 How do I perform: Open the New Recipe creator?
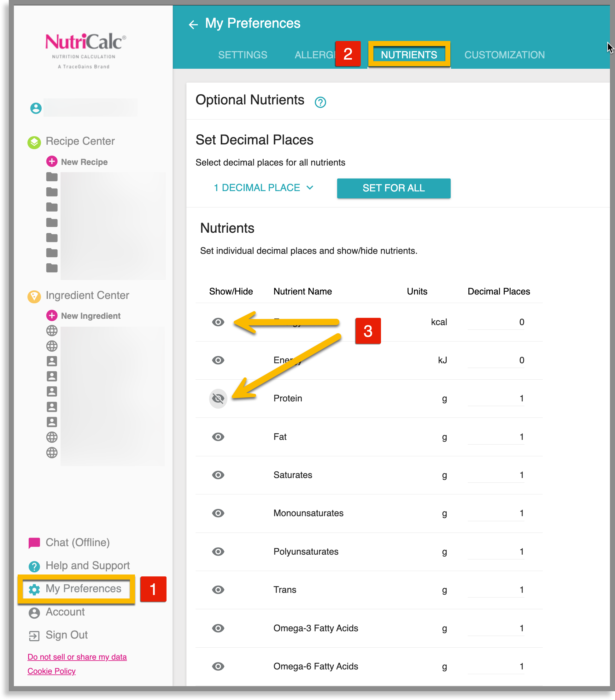(84, 162)
